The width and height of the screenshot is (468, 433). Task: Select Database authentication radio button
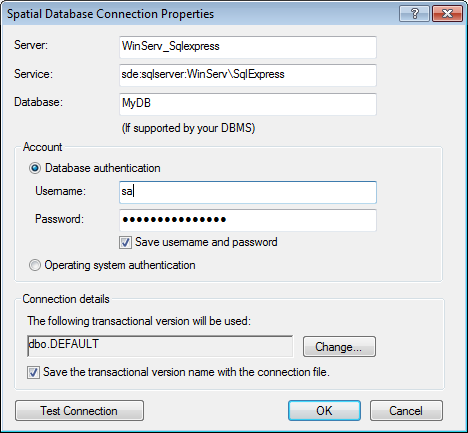point(35,168)
